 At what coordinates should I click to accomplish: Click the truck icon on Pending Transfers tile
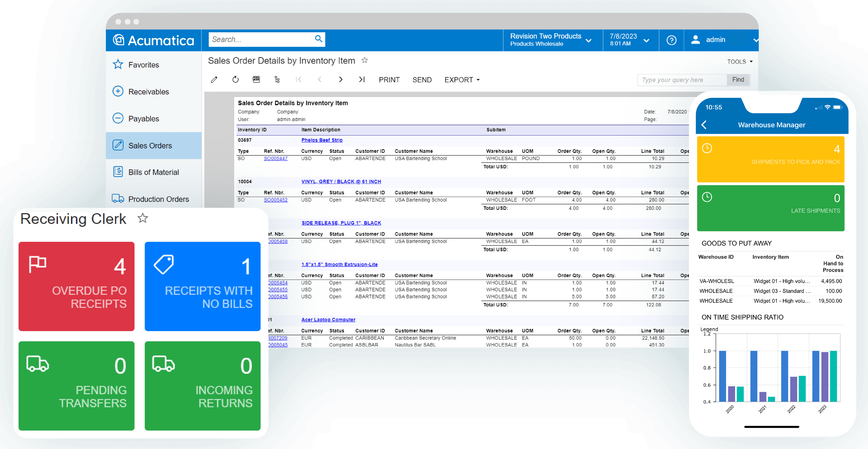pyautogui.click(x=38, y=364)
